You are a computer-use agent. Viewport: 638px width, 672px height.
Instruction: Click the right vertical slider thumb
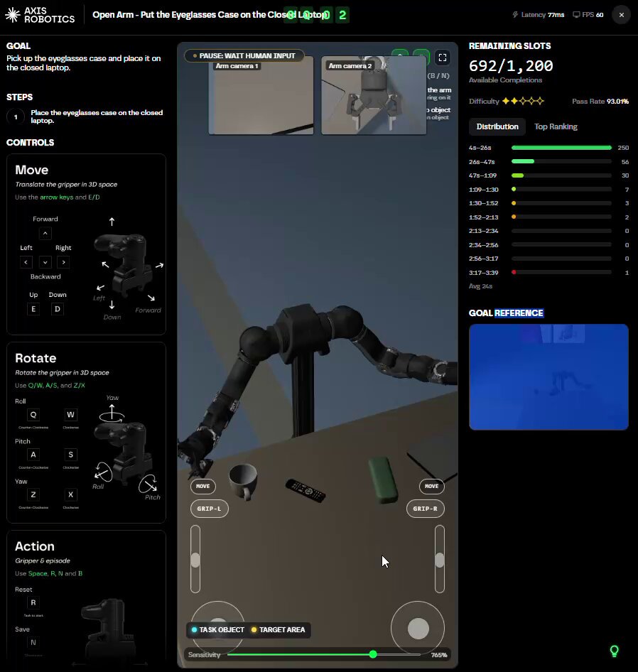click(440, 560)
